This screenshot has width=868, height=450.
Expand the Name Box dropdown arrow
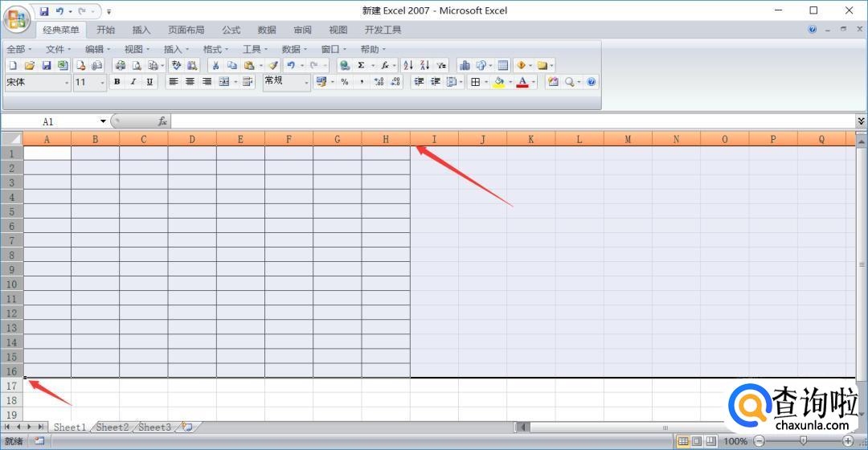point(103,121)
